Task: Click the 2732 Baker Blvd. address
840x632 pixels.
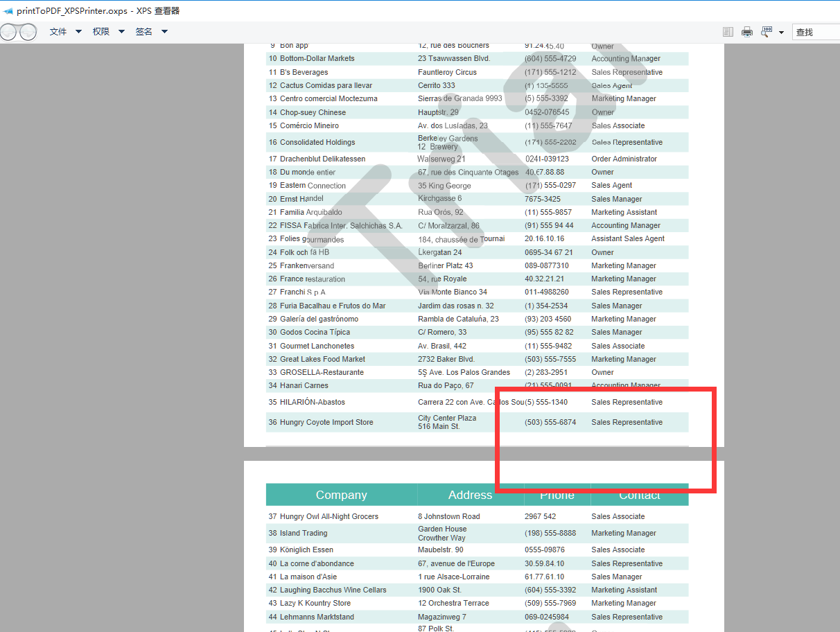Action: click(x=446, y=359)
